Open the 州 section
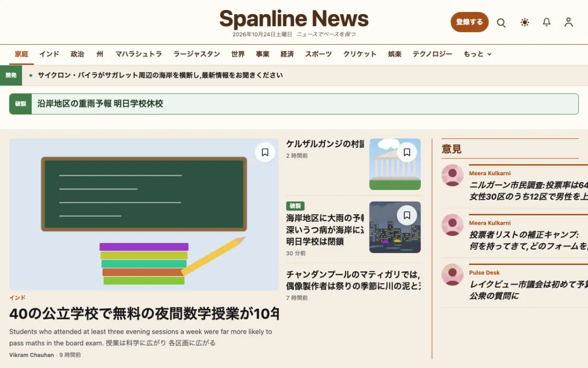588x368 pixels. click(100, 54)
